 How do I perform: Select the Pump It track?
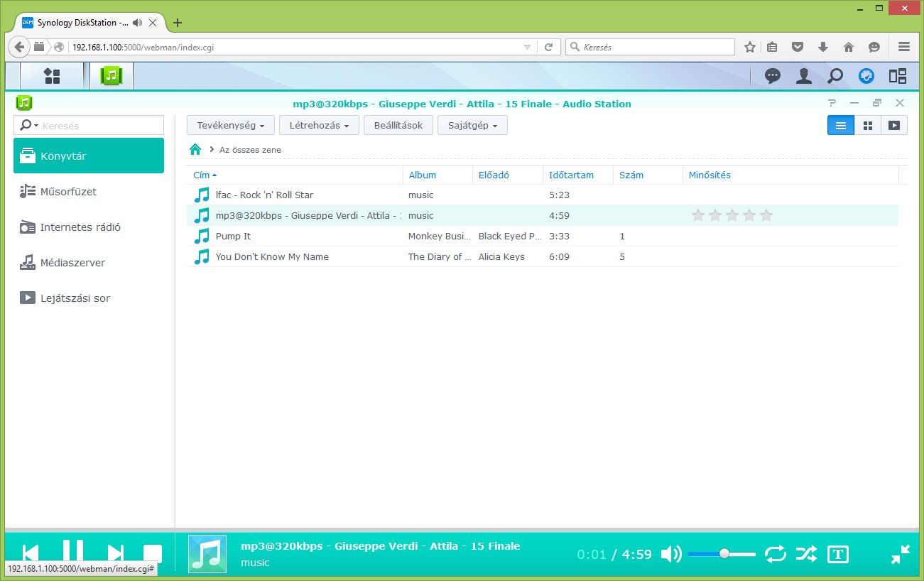pyautogui.click(x=543, y=236)
